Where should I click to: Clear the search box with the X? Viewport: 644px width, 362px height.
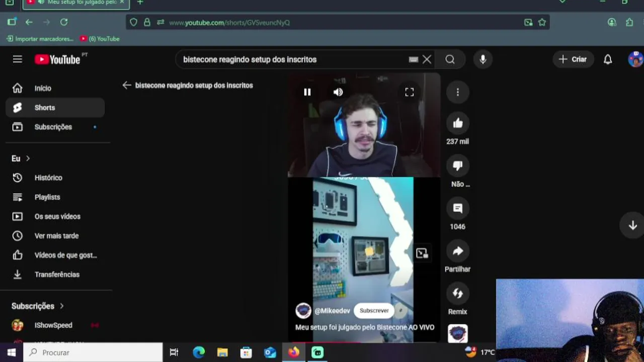(427, 59)
